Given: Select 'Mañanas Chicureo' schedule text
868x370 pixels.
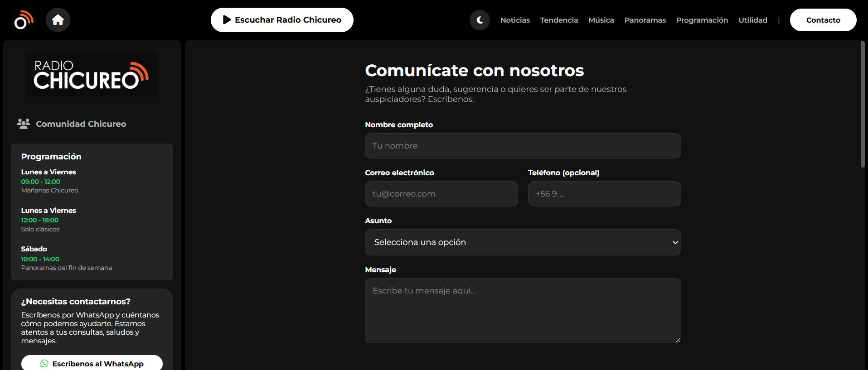Looking at the screenshot, I should (50, 190).
